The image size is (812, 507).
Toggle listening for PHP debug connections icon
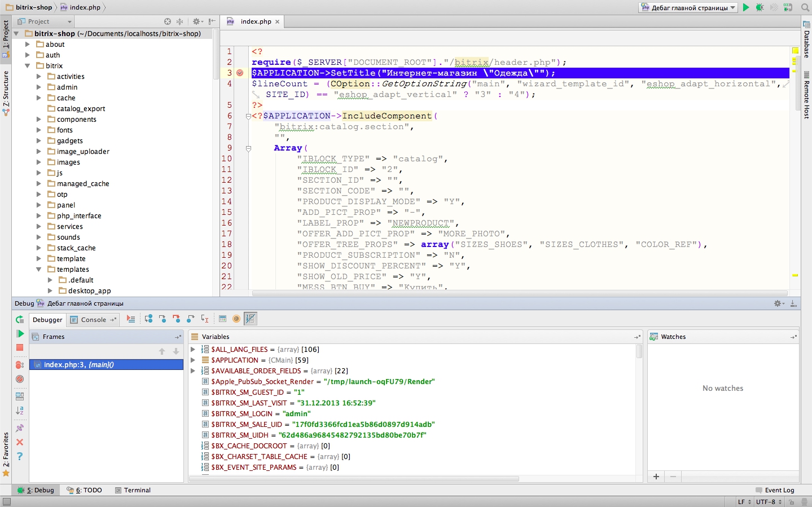tap(788, 7)
